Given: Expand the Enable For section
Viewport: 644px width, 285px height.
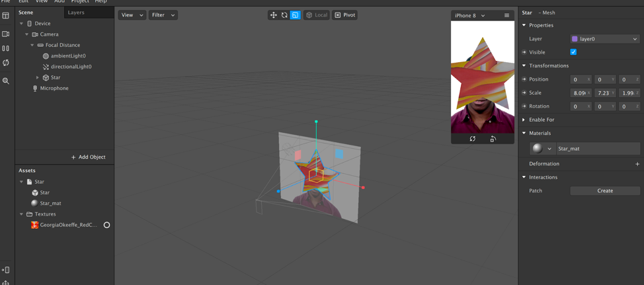Looking at the screenshot, I should pyautogui.click(x=524, y=120).
